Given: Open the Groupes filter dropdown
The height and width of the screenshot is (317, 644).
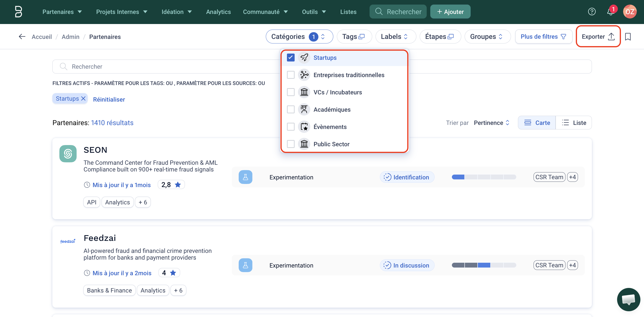Looking at the screenshot, I should (x=487, y=37).
